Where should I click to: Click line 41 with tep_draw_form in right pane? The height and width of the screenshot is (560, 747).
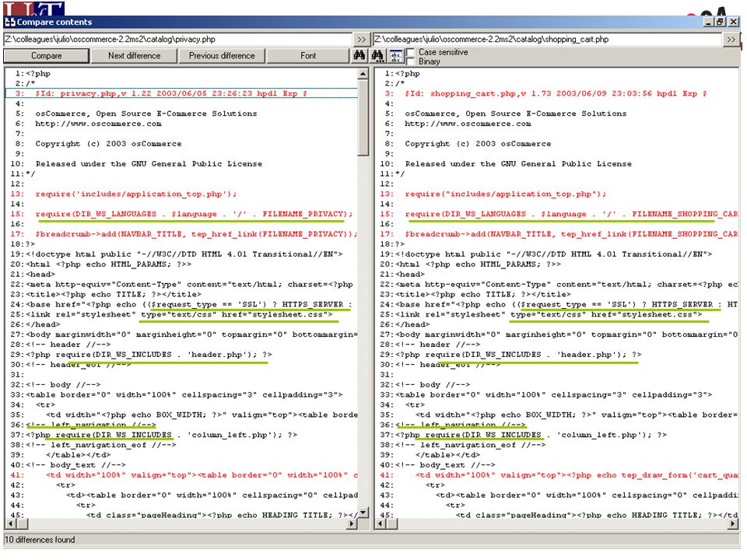(557, 474)
